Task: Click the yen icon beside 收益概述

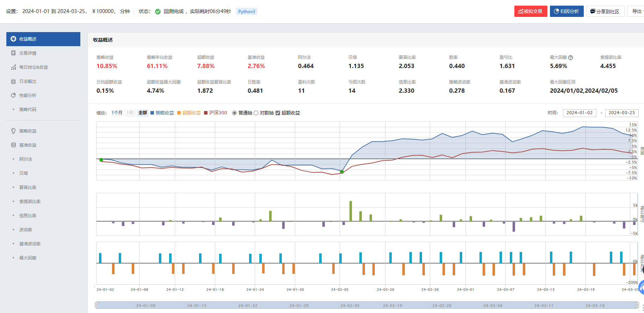Action: click(x=13, y=39)
